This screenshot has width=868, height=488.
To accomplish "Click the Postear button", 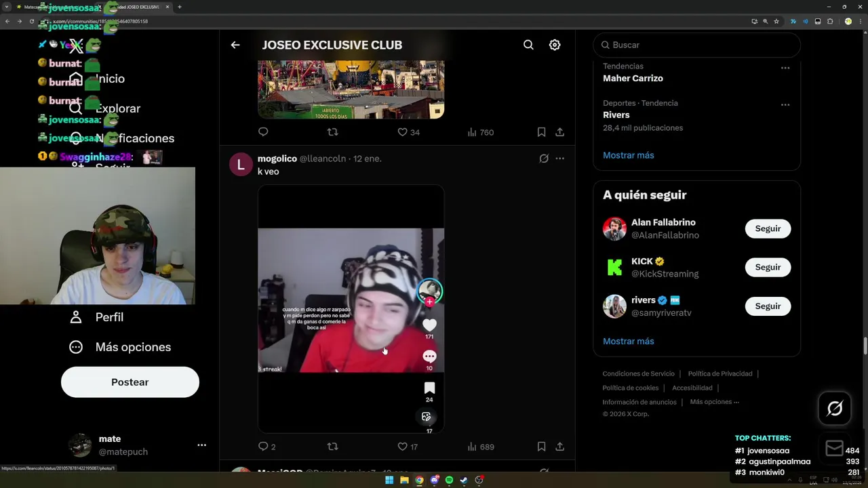I will click(x=130, y=382).
